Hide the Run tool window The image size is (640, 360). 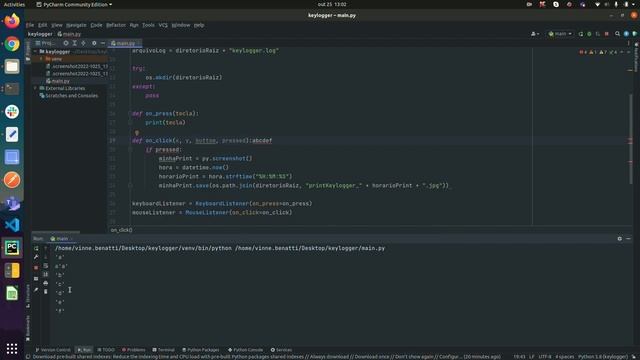pyautogui.click(x=629, y=239)
